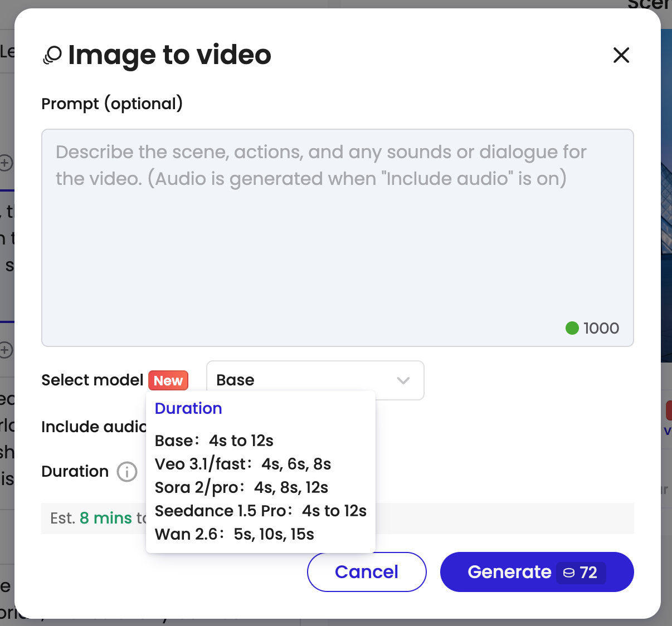
Task: Select the Sora 2/pro duration line
Action: pyautogui.click(x=241, y=487)
